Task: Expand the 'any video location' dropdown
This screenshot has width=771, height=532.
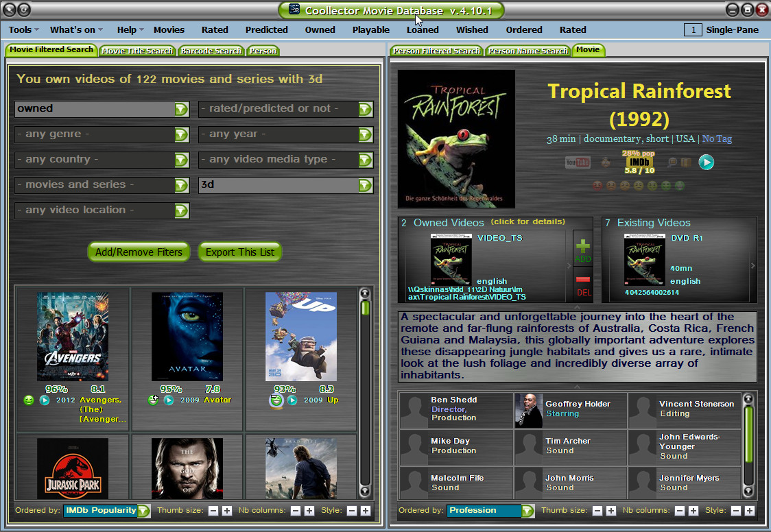Action: (x=102, y=210)
